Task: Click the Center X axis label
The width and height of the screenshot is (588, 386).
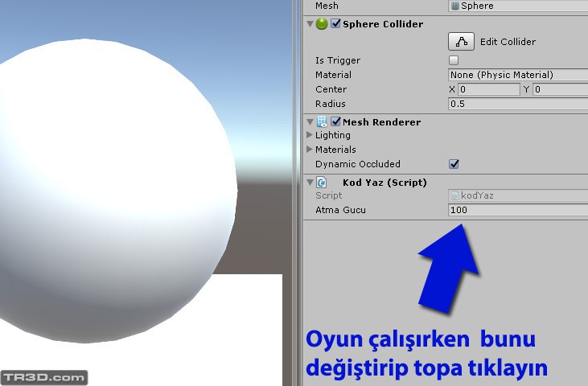Action: 452,89
